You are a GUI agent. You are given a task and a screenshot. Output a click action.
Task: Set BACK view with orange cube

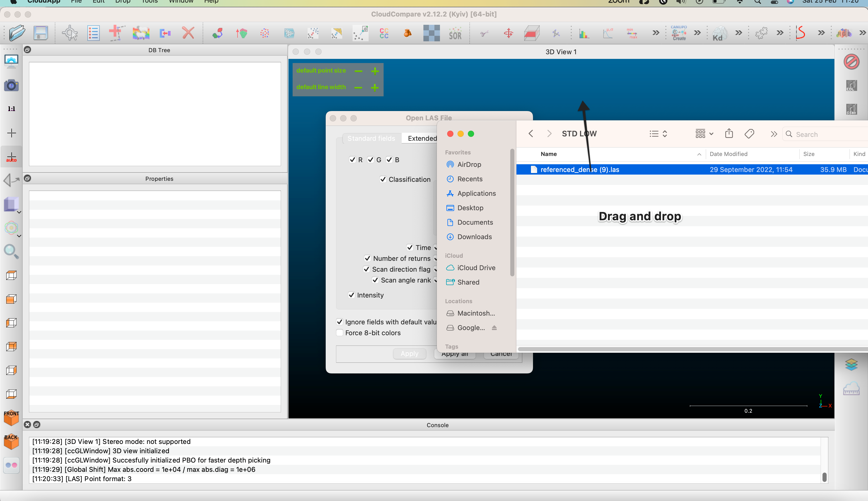11,441
